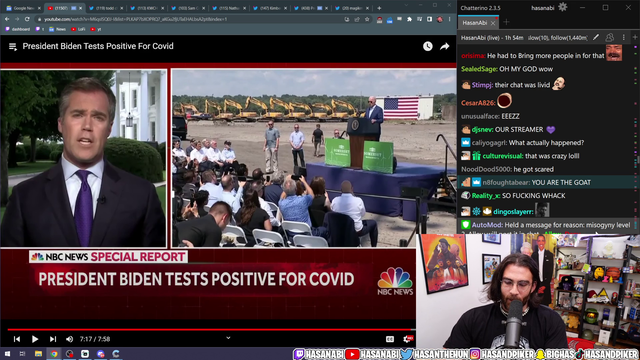Open the Chrome extensions puzzle icon
The width and height of the screenshot is (640, 360).
click(x=409, y=19)
